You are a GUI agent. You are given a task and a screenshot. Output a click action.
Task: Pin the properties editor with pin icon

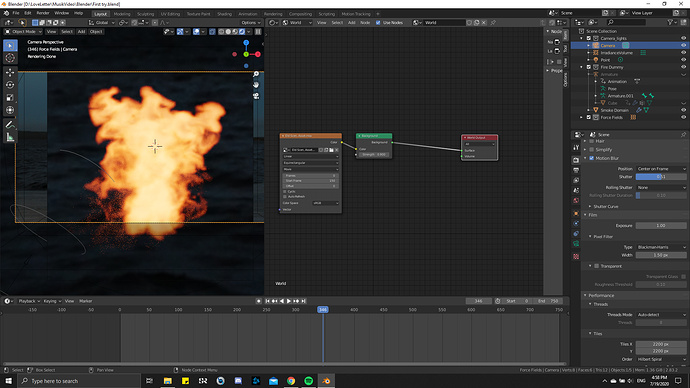pos(683,135)
